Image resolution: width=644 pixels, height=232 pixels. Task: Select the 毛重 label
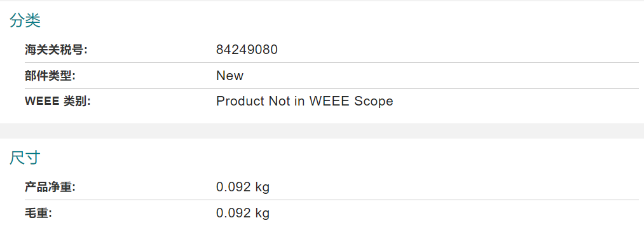[38, 213]
